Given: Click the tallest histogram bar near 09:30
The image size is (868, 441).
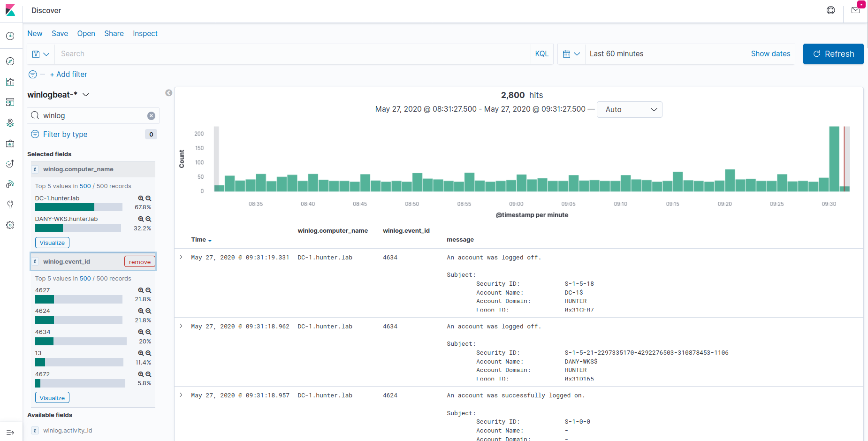Looking at the screenshot, I should point(834,159).
